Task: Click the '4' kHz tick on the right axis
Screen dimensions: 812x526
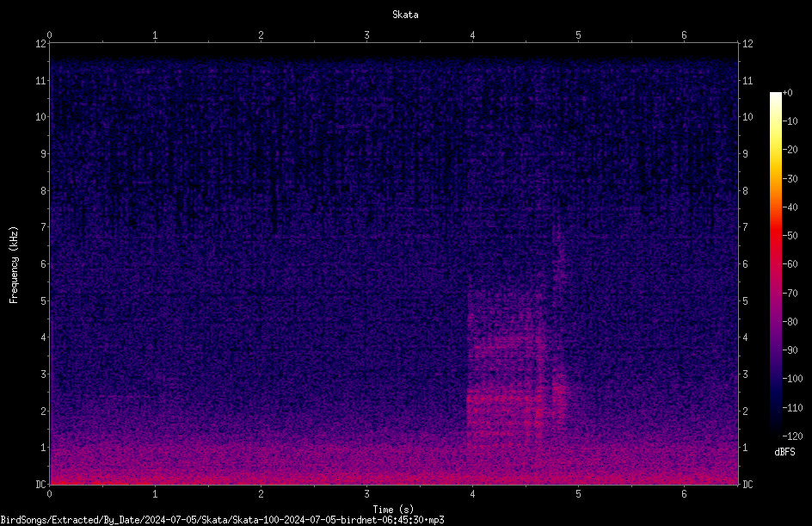Action: point(745,337)
